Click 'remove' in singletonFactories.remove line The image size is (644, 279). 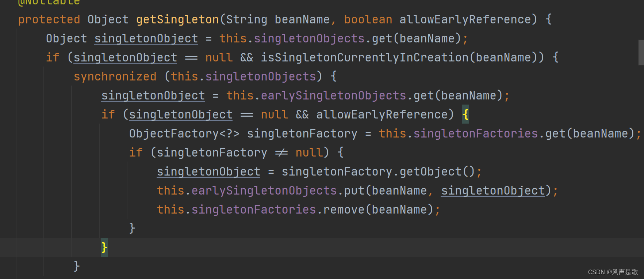(x=344, y=210)
